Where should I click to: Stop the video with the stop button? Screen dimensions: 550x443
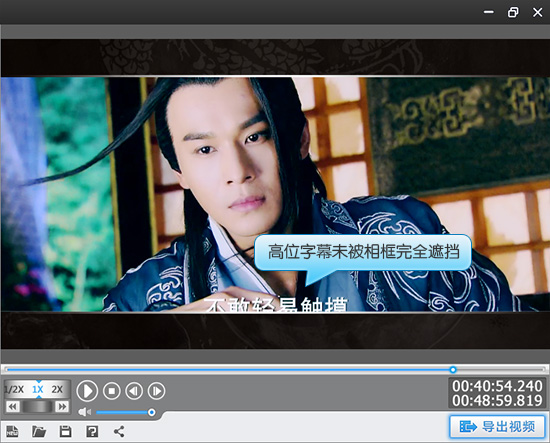pos(112,391)
